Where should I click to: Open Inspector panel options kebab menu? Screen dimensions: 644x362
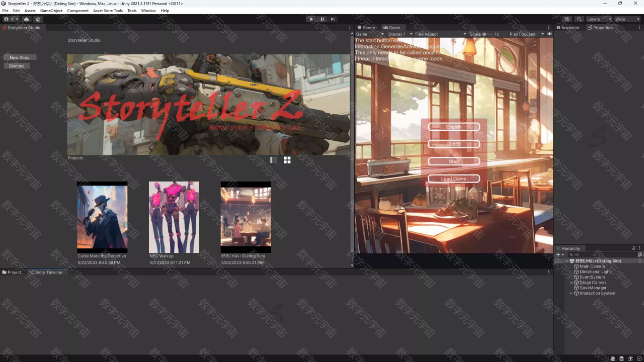(639, 28)
